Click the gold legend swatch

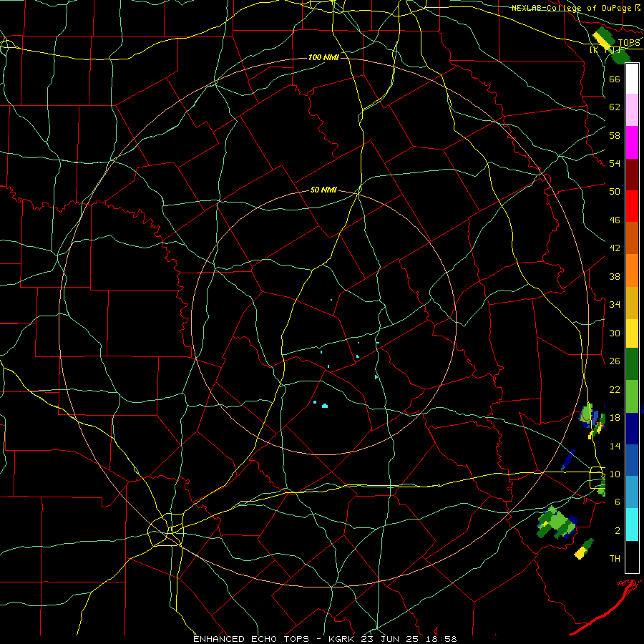632,303
